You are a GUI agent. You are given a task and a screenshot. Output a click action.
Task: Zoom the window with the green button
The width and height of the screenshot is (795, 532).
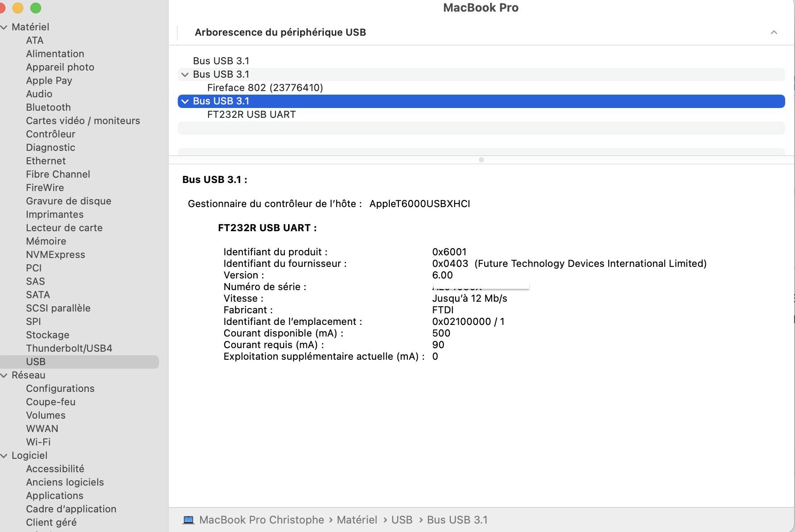point(36,8)
